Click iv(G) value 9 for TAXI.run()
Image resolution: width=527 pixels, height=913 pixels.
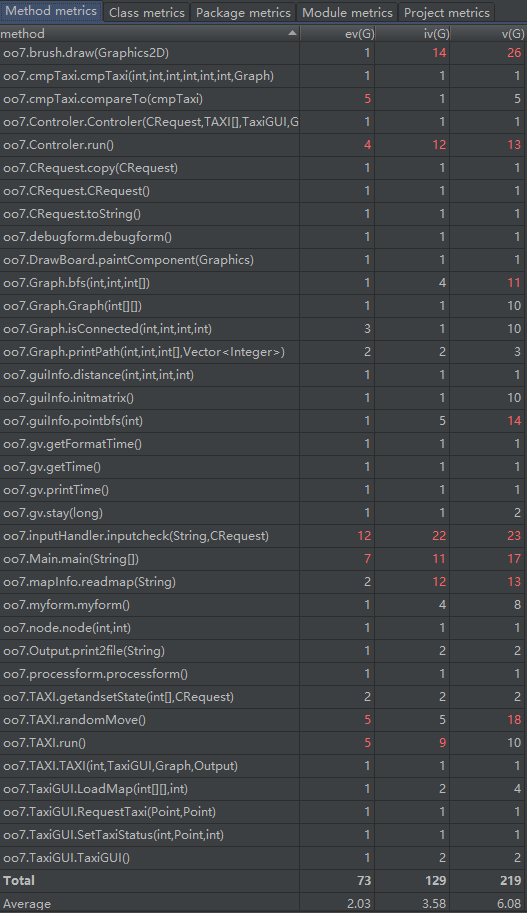[443, 743]
